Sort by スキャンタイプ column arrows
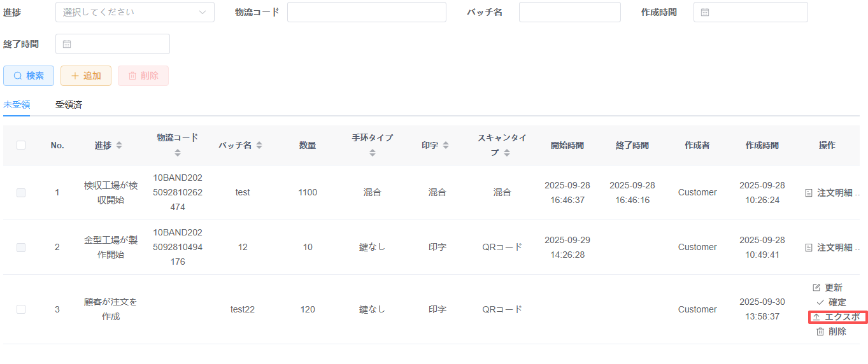This screenshot has width=868, height=364. tap(507, 153)
